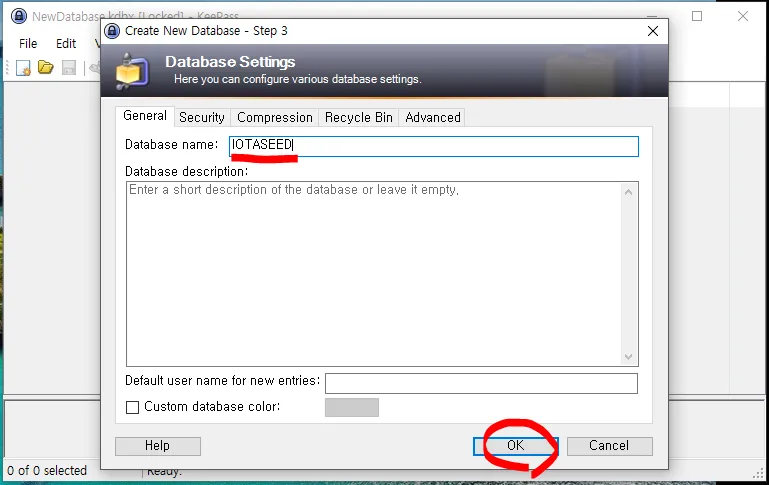Click description scrollbar down arrow
The height and width of the screenshot is (485, 769).
pos(628,357)
